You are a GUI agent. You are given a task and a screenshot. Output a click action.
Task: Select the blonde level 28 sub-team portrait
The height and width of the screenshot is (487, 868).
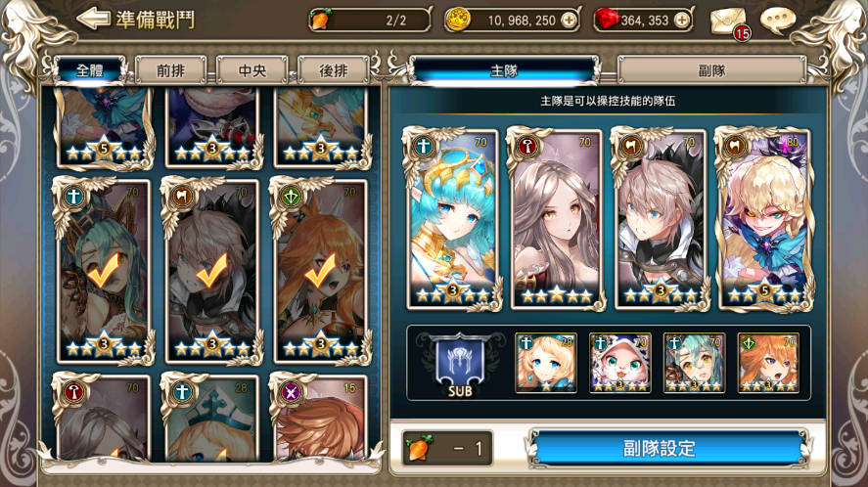(546, 363)
